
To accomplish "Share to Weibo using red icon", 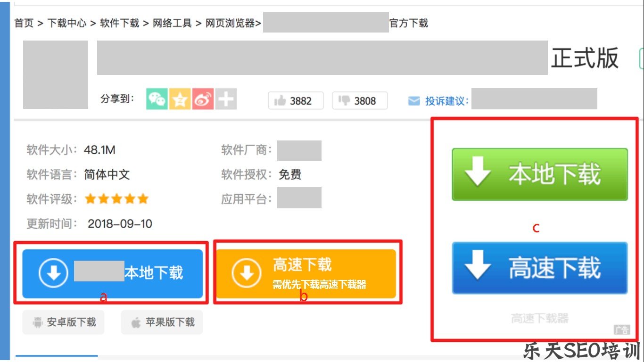I will (203, 99).
